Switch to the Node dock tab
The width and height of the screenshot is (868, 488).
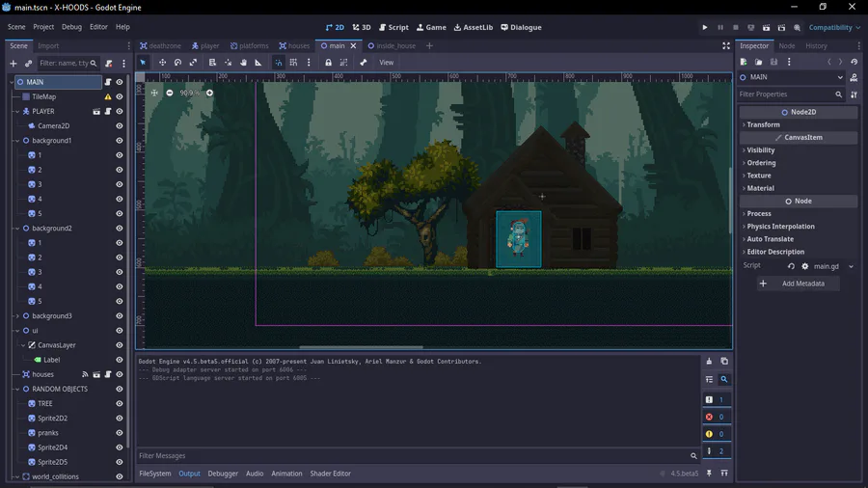coord(786,46)
